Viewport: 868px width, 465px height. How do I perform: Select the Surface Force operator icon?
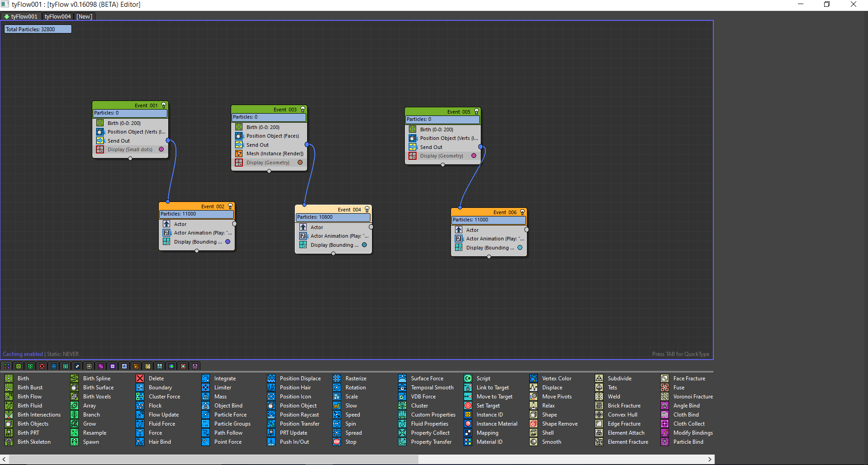403,379
